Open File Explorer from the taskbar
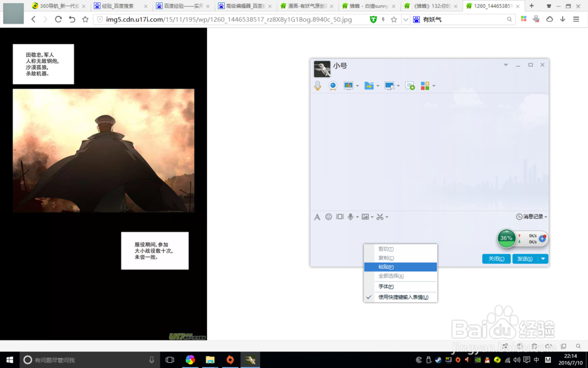Screen dimensions: 588x368 210,360
